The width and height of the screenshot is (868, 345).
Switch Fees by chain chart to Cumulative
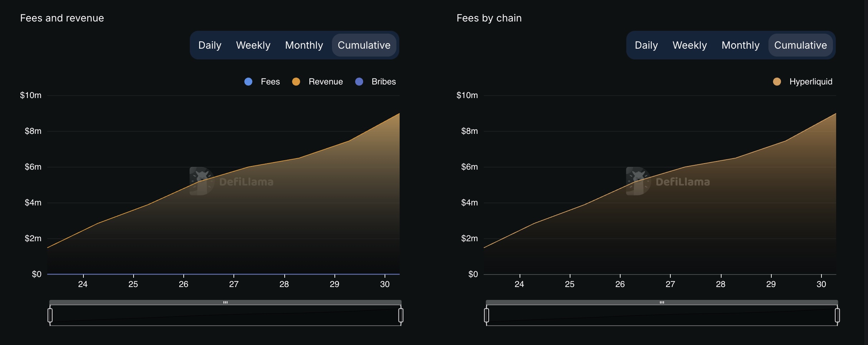[x=800, y=45]
